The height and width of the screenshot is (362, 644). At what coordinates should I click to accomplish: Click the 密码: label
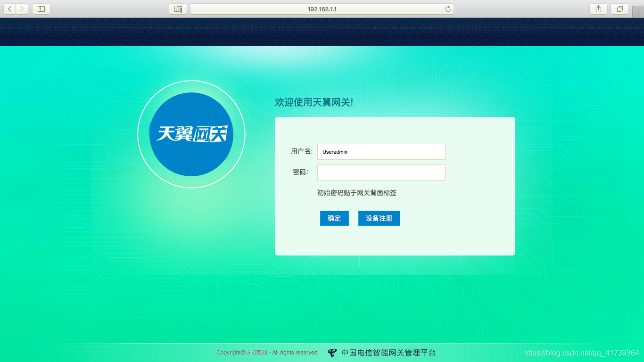[x=301, y=172]
